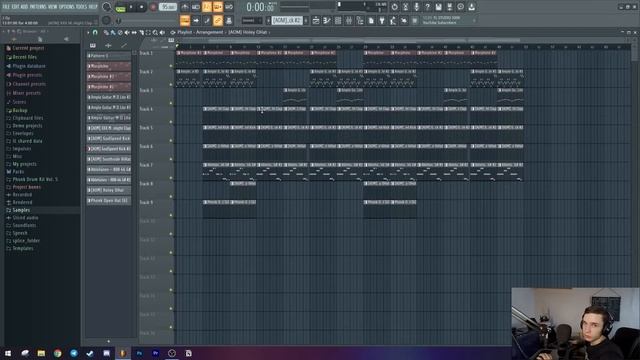This screenshot has height=360, width=640.
Task: Select the playlist delete tool
Action: 120,32
